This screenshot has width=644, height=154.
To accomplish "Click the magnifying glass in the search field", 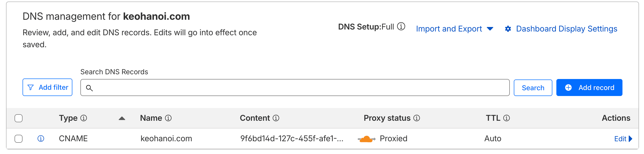I will pos(89,88).
